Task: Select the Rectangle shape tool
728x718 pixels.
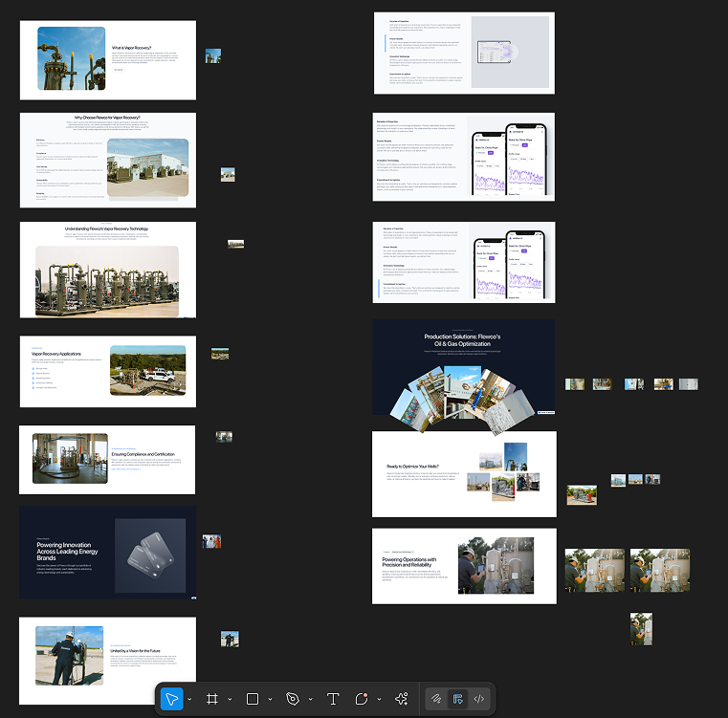Action: pos(253,699)
